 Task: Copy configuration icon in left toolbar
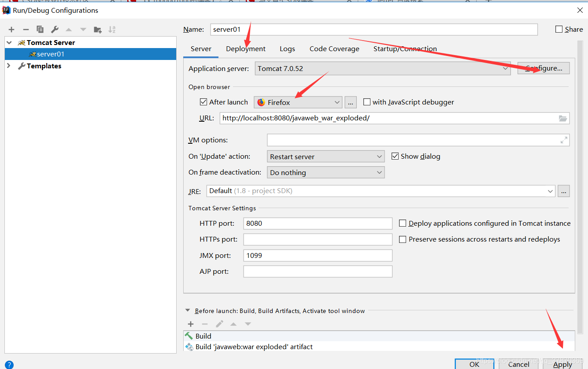40,30
